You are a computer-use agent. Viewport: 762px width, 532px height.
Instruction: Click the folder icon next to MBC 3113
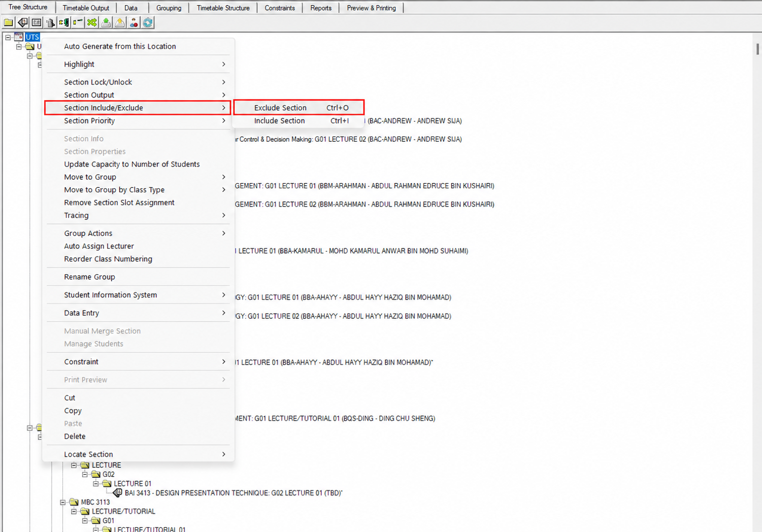(x=74, y=502)
